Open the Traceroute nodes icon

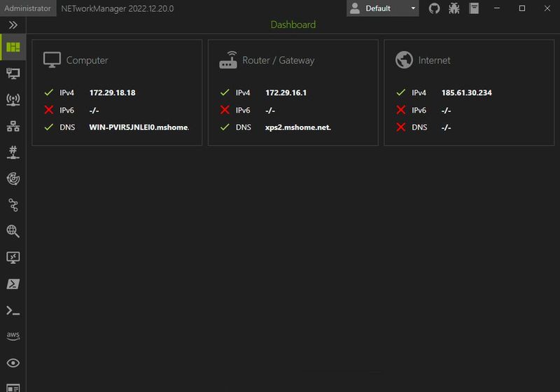click(13, 205)
